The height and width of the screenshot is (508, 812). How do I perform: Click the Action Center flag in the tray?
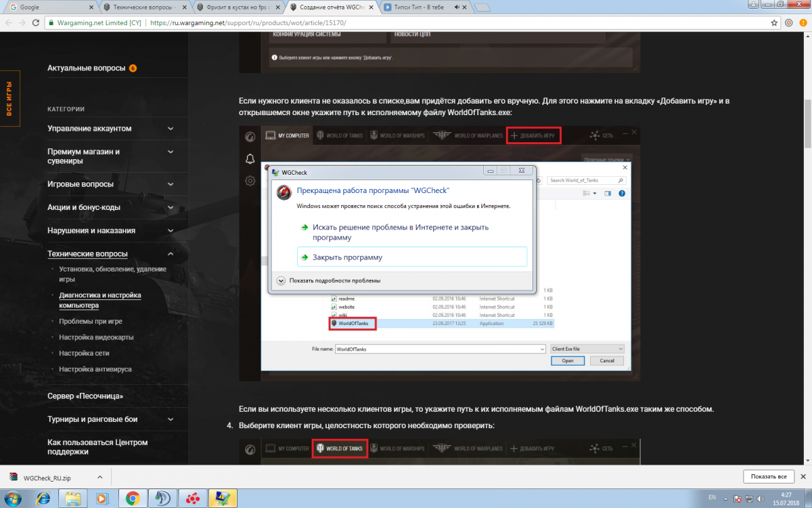(x=737, y=499)
